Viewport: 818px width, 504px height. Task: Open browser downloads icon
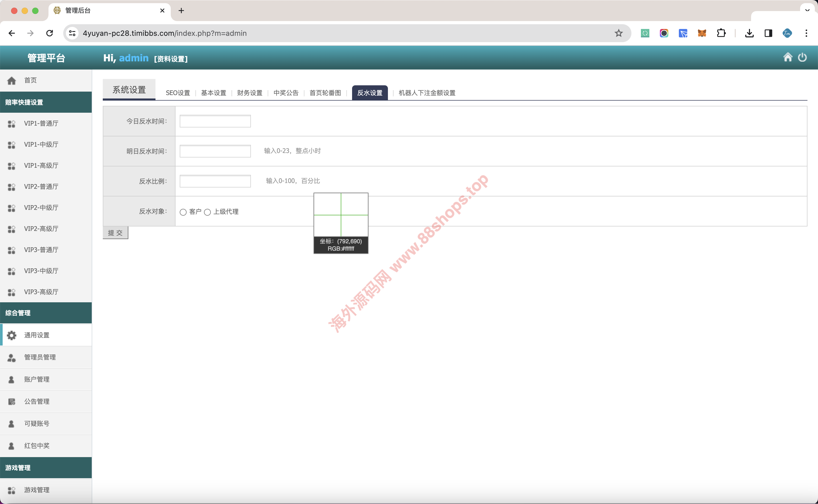[749, 33]
